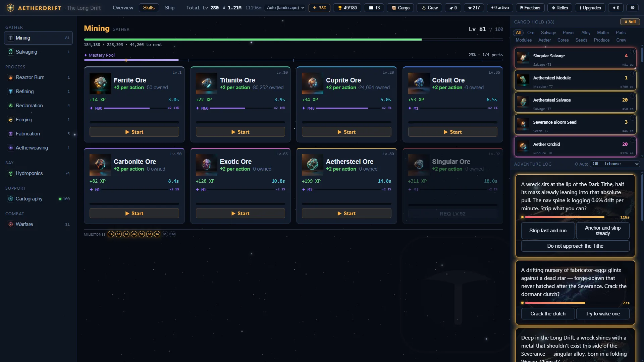
Task: Select Reclamation icon in sidebar
Action: [x=11, y=106]
